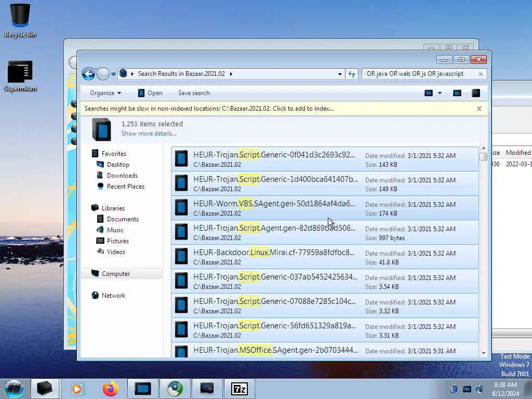Open the recent pages dropdown arrow
Screen dimensions: 532x399
(113, 74)
